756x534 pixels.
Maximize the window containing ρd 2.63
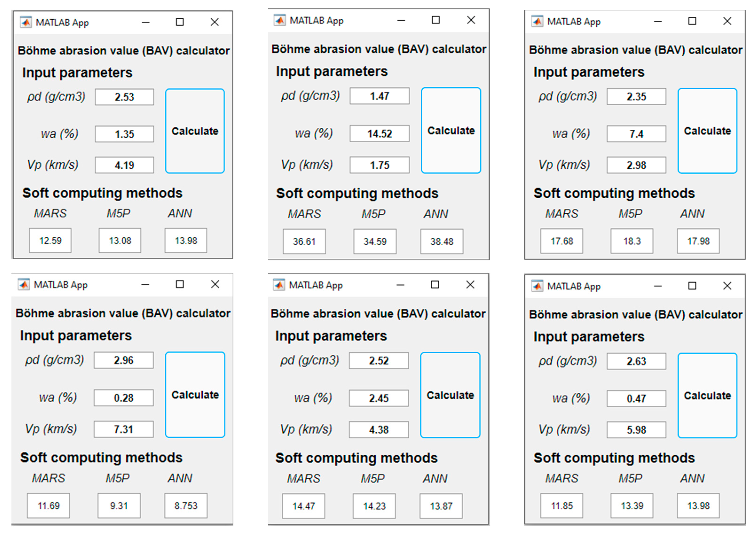(x=692, y=286)
